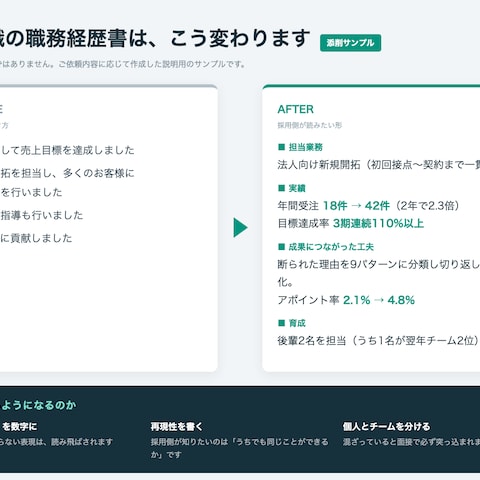Click the を数字に heading in footer

click(x=19, y=426)
